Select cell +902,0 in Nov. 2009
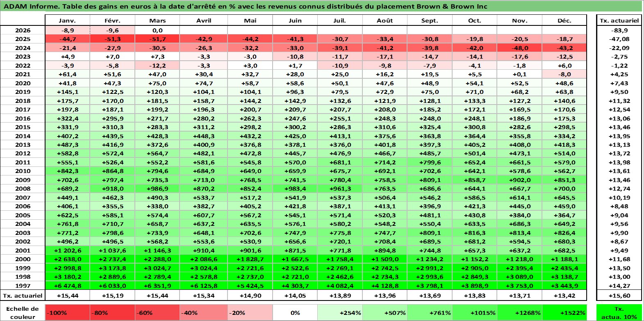 click(x=519, y=180)
